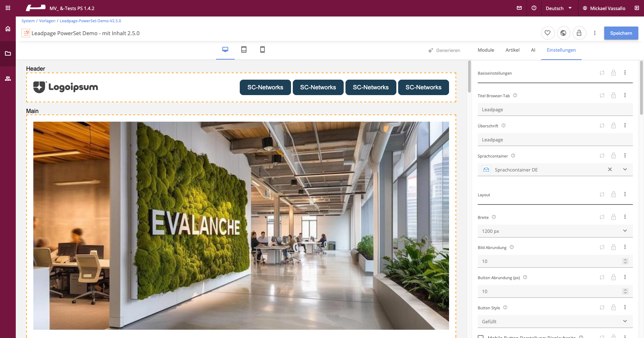Click the heart favorite icon
This screenshot has height=338, width=644.
click(x=547, y=33)
